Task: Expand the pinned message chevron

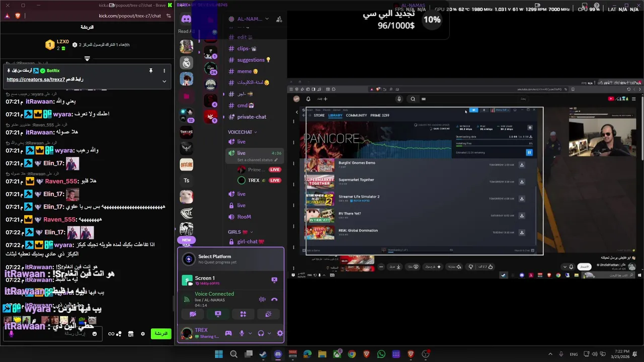Action: 164,81
